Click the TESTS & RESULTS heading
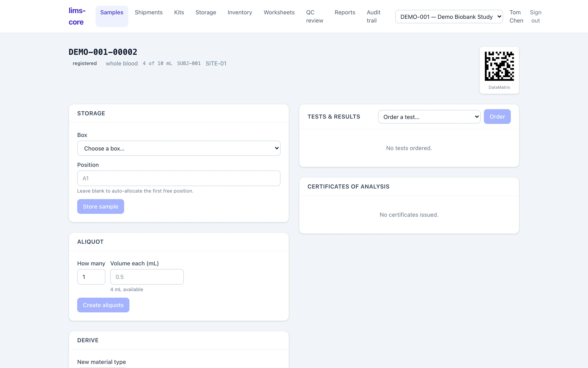 click(x=334, y=117)
